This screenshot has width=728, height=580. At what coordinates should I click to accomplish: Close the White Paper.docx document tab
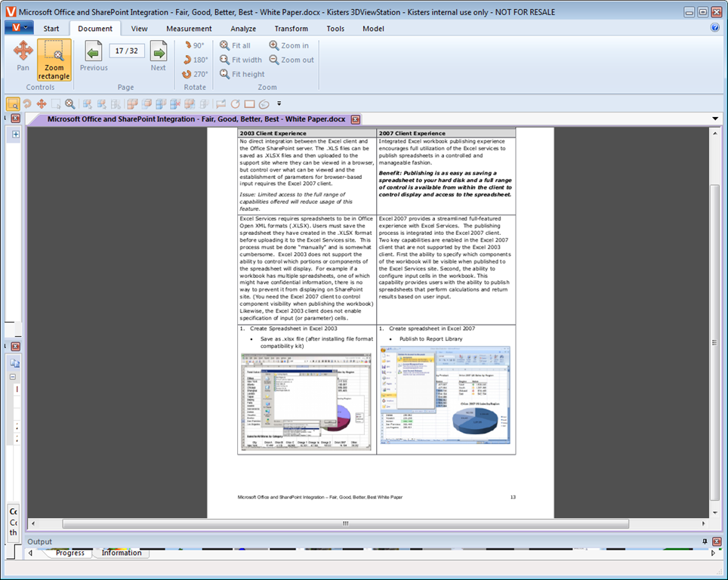356,119
